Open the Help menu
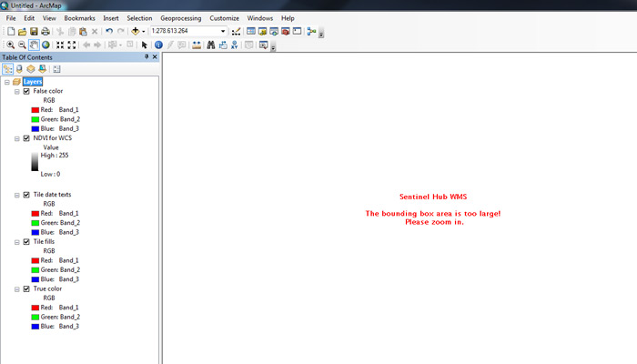This screenshot has height=364, width=637. tap(288, 18)
